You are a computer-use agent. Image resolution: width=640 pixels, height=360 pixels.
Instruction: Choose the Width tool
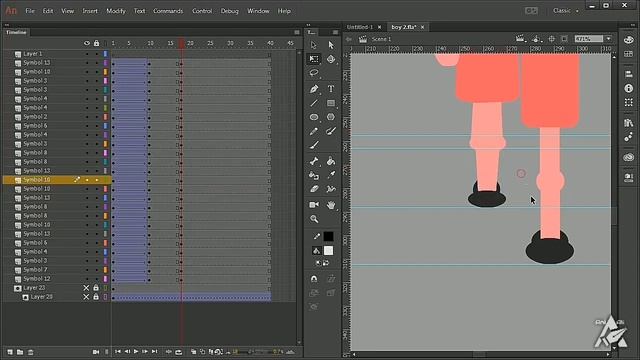(x=331, y=189)
